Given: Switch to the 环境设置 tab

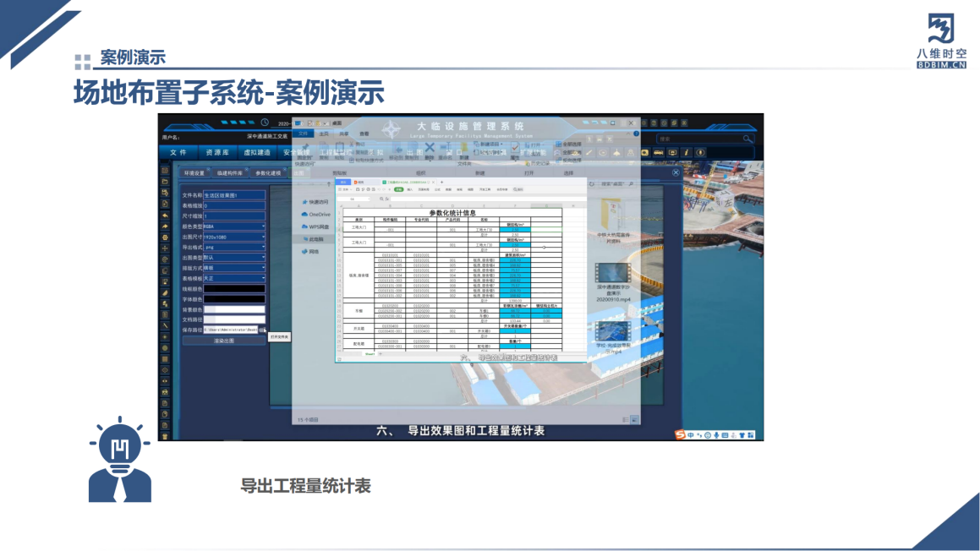Looking at the screenshot, I should click(x=194, y=172).
